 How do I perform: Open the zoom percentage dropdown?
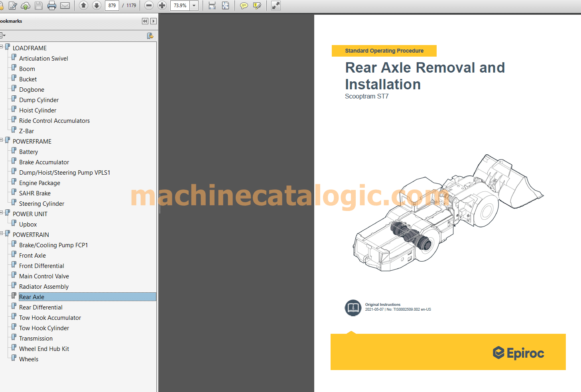click(194, 6)
